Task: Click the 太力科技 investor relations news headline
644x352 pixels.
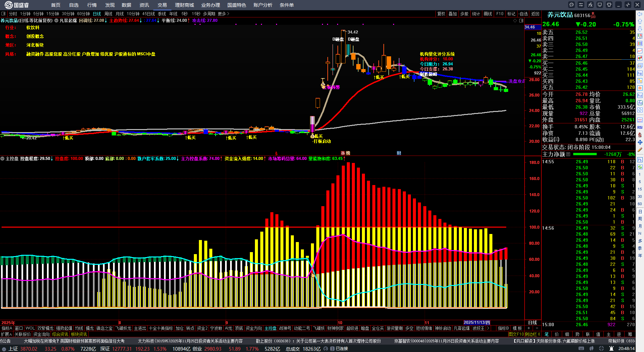Action: [x=190, y=341]
